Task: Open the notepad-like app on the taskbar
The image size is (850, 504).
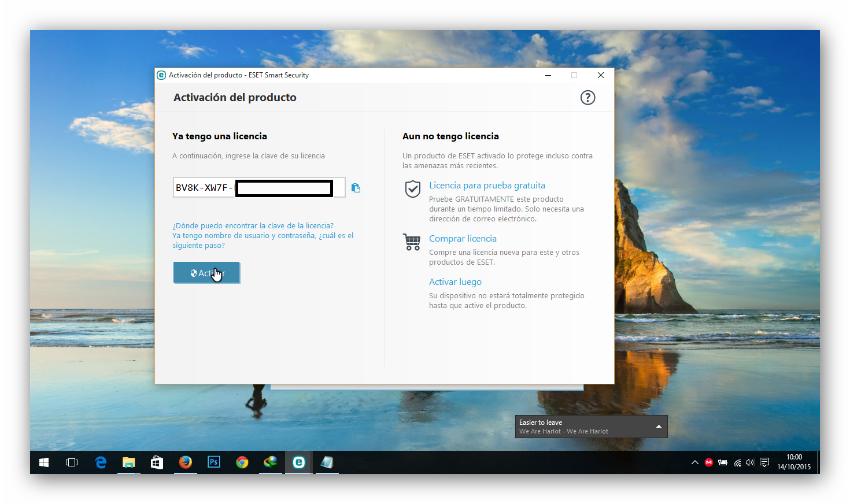Action: click(327, 462)
